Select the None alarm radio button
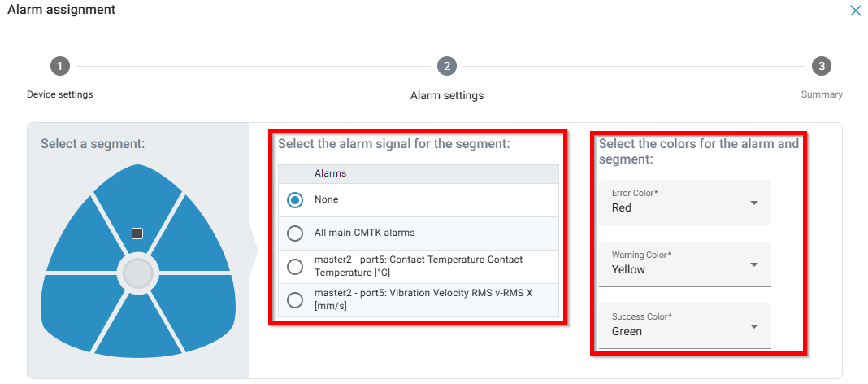This screenshot has width=868, height=384. tap(295, 200)
